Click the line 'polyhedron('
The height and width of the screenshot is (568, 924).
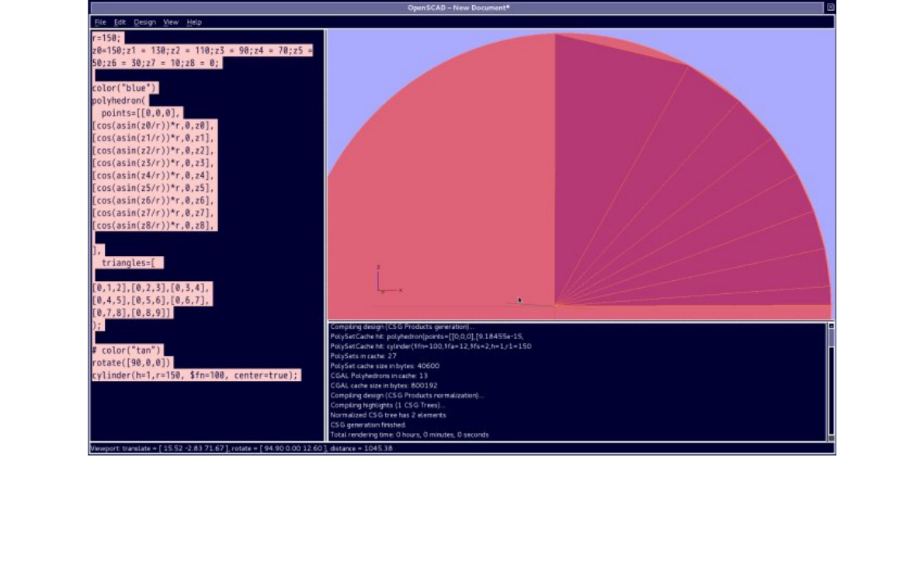tap(119, 101)
